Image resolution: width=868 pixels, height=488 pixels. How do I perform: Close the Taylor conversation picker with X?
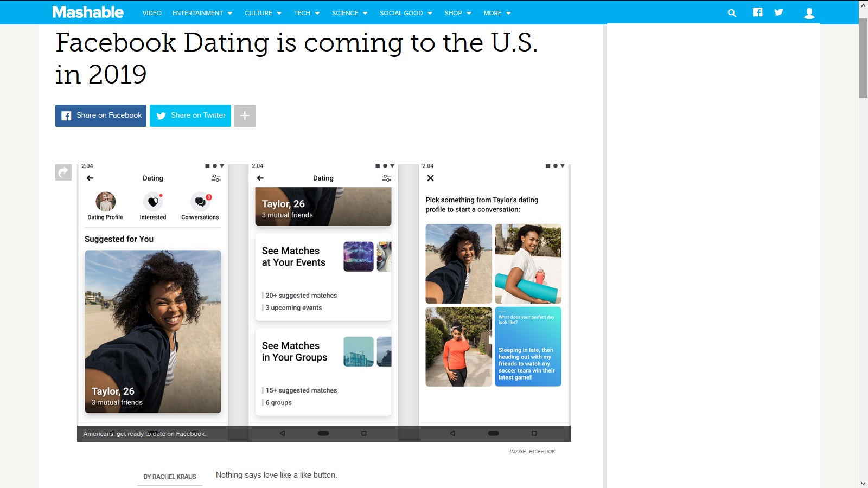[430, 178]
